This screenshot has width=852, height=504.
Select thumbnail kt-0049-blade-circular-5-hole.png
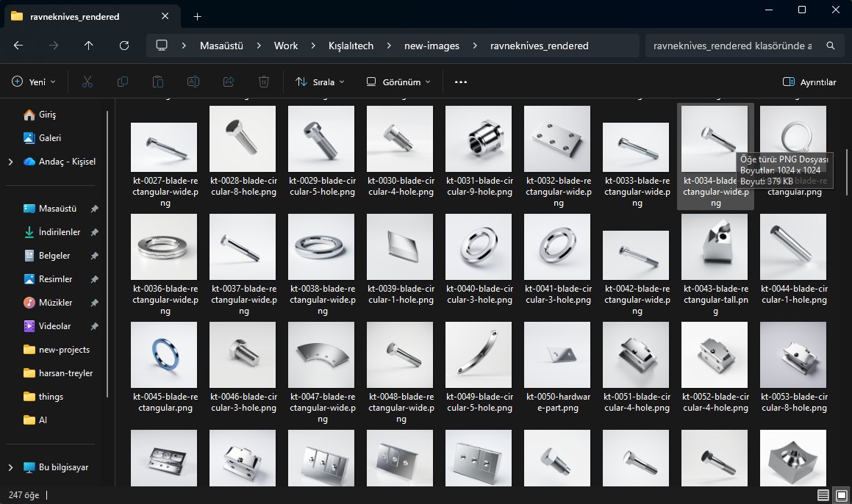coord(478,355)
